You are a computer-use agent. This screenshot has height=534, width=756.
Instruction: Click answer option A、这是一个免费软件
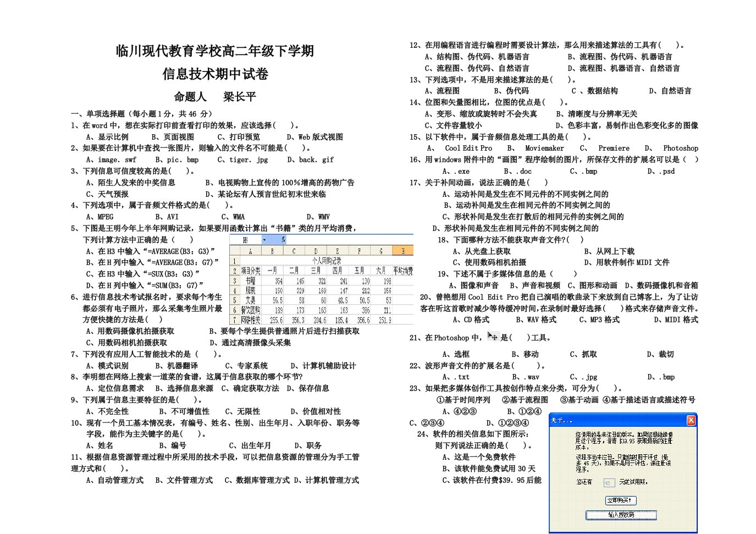coord(479,457)
